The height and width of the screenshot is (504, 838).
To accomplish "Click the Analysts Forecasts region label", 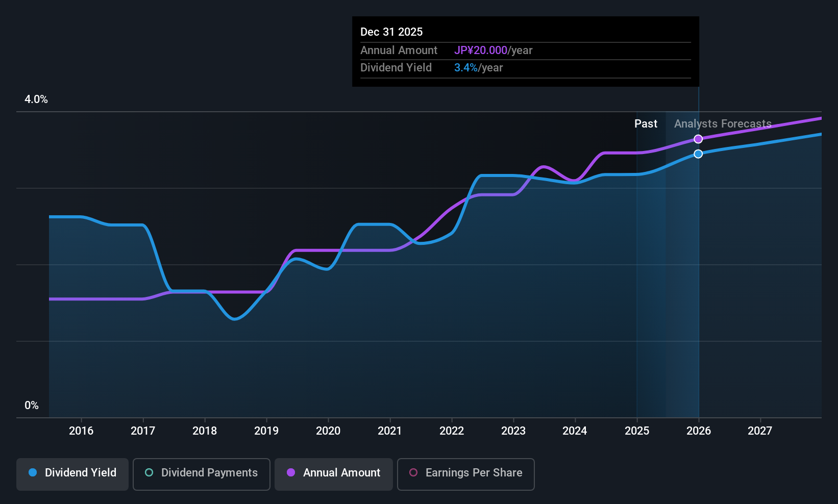I will click(x=723, y=123).
